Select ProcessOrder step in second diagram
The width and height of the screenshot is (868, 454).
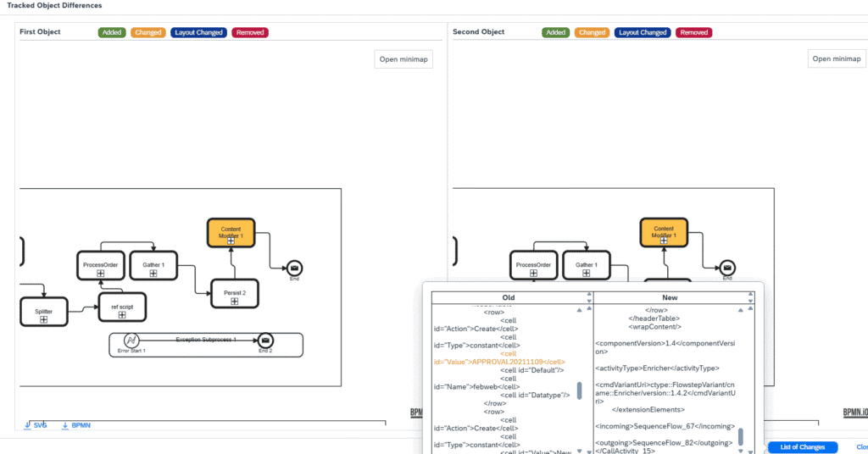point(533,265)
